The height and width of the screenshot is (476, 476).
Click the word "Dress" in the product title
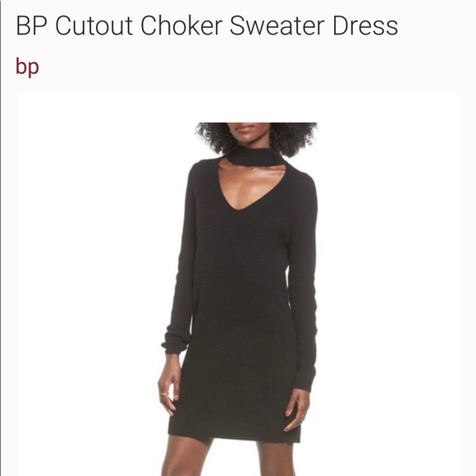(x=365, y=25)
